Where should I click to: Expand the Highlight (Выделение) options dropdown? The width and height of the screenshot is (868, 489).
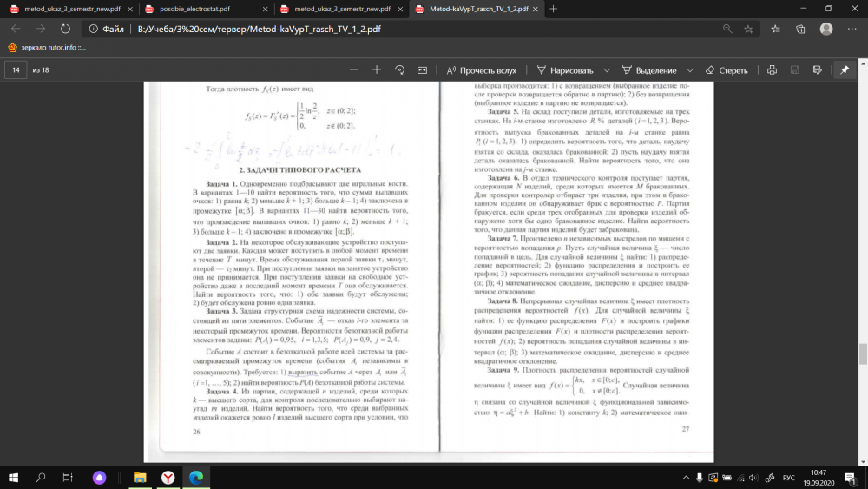(x=690, y=69)
